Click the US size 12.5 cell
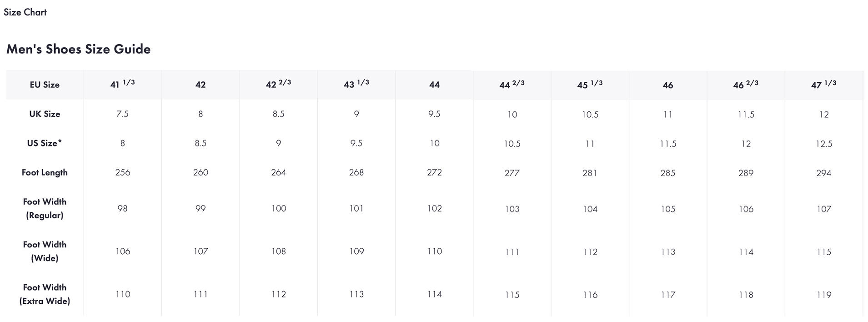The height and width of the screenshot is (322, 868). pyautogui.click(x=823, y=144)
